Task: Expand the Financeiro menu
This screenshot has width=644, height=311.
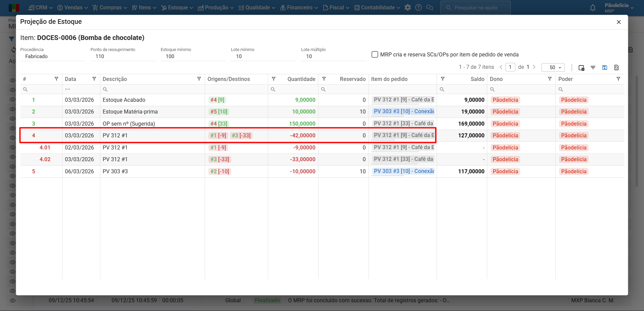Action: click(299, 7)
